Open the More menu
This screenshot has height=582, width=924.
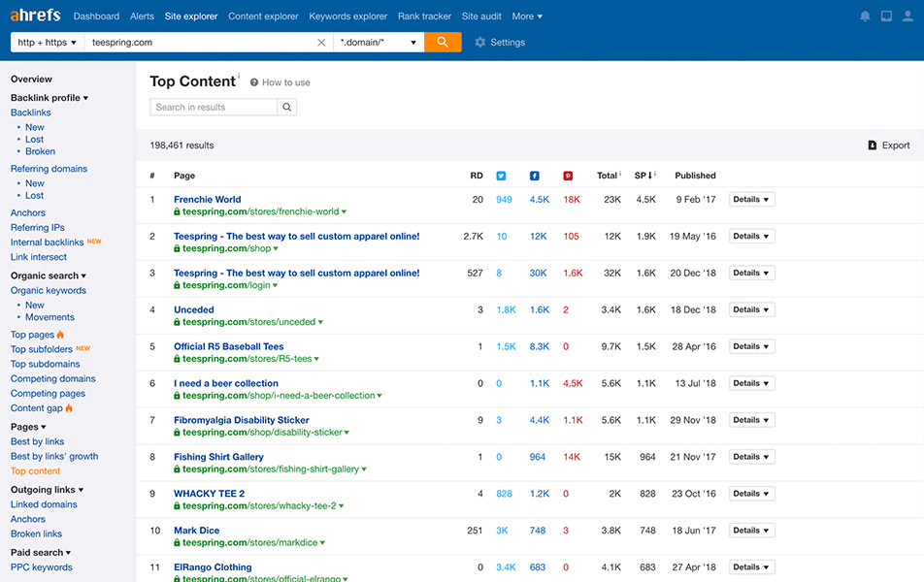tap(527, 16)
